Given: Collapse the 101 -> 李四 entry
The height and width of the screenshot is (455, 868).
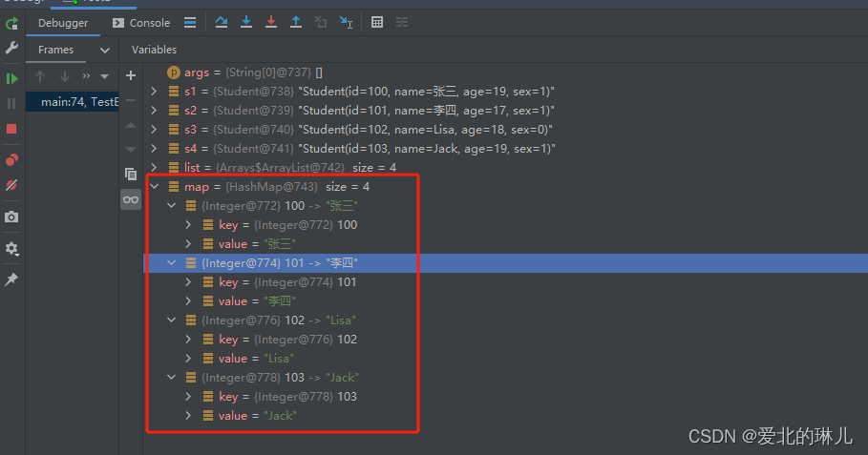Looking at the screenshot, I should pyautogui.click(x=172, y=263).
